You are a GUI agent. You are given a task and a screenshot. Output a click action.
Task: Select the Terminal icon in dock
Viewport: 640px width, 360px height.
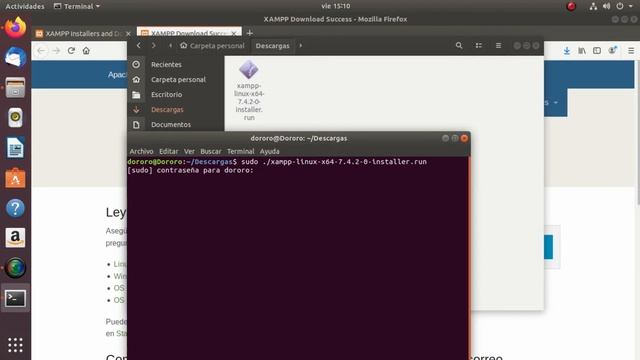(x=15, y=298)
